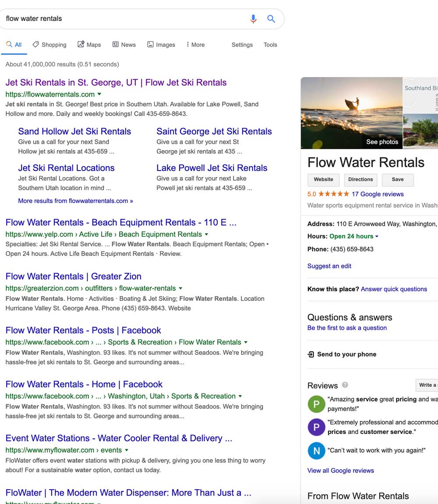Open the greaterzion.com result dropdown arrow

pos(180,288)
